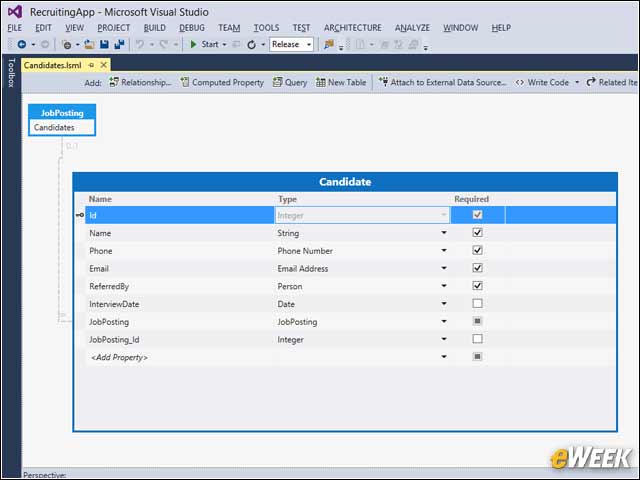Click the Write Code angle-brackets icon
640x480 pixels.
coord(519,82)
